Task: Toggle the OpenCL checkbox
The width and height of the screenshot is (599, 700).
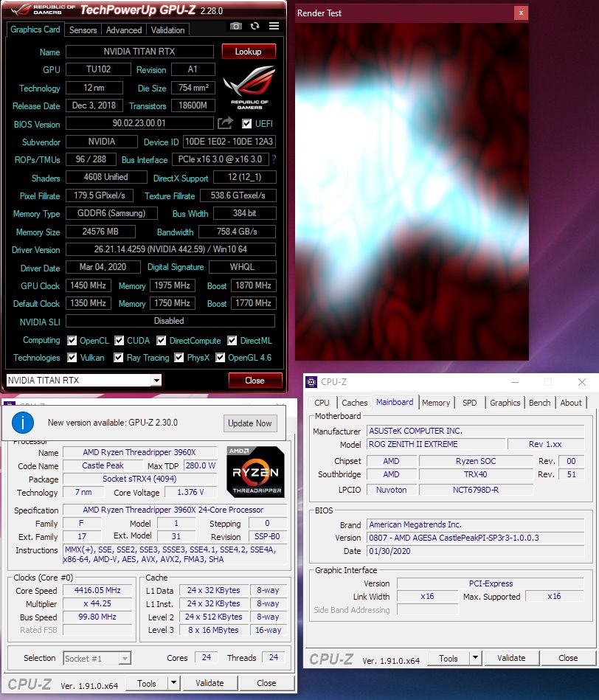Action: (x=72, y=341)
